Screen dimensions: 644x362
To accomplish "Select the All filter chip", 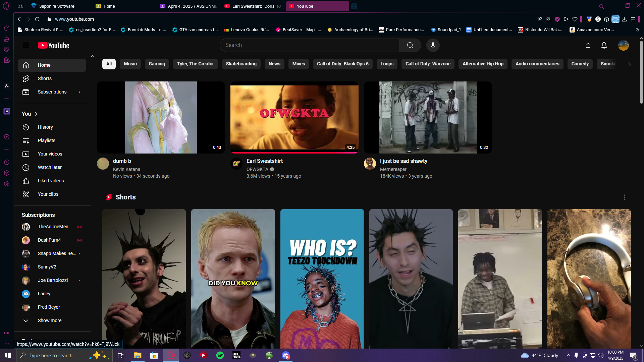I will click(x=109, y=64).
